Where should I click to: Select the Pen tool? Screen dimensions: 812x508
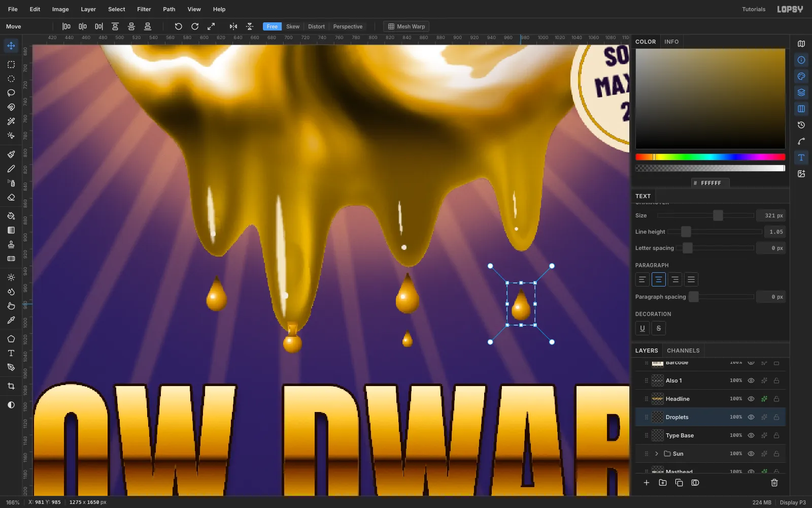pos(11,367)
